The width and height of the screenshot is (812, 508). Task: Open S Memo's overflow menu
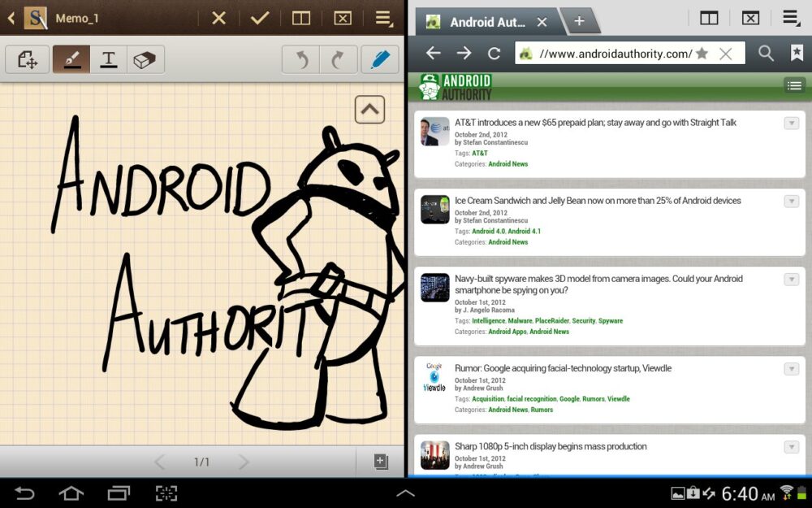(383, 18)
